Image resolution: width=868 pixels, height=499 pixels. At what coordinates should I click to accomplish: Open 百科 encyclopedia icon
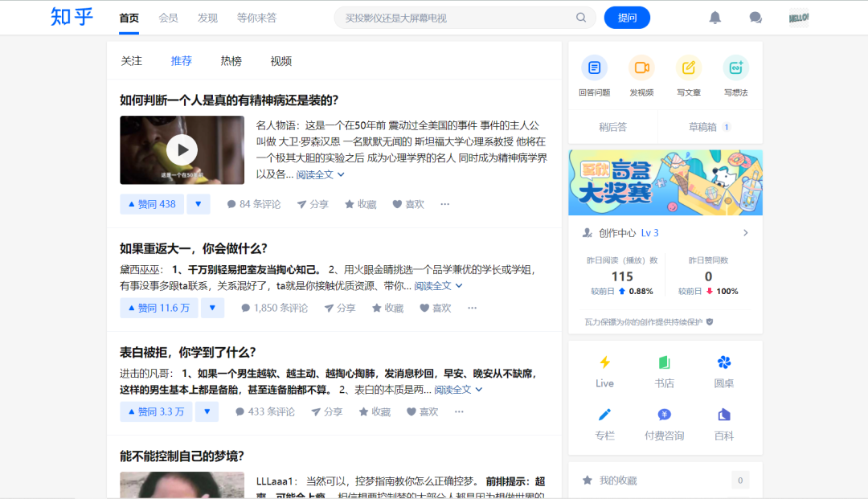pyautogui.click(x=724, y=415)
